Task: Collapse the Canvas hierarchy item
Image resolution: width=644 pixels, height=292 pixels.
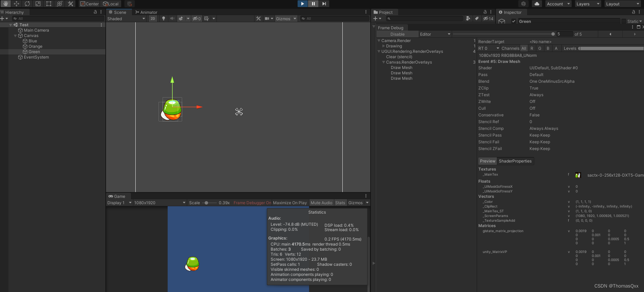Action: pyautogui.click(x=15, y=36)
